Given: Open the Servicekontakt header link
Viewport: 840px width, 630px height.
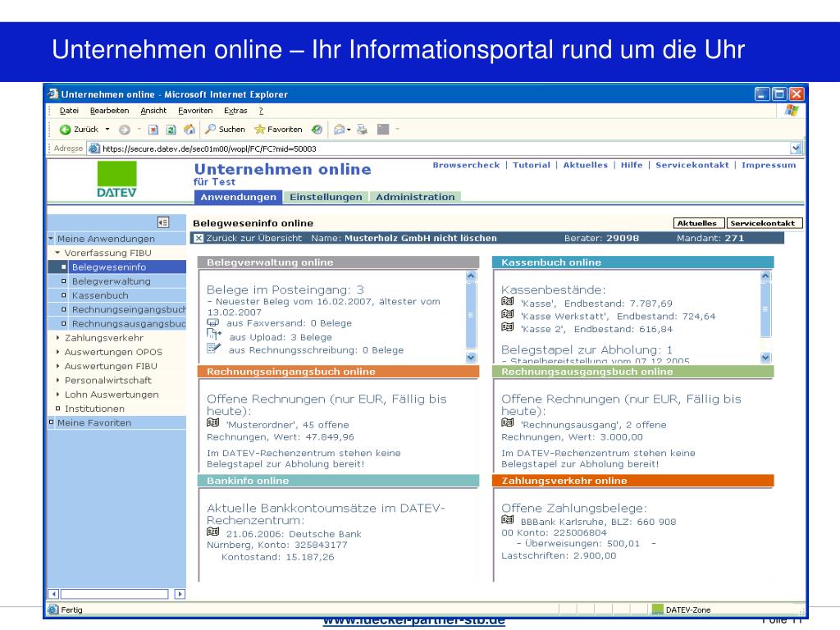Looking at the screenshot, I should point(692,165).
